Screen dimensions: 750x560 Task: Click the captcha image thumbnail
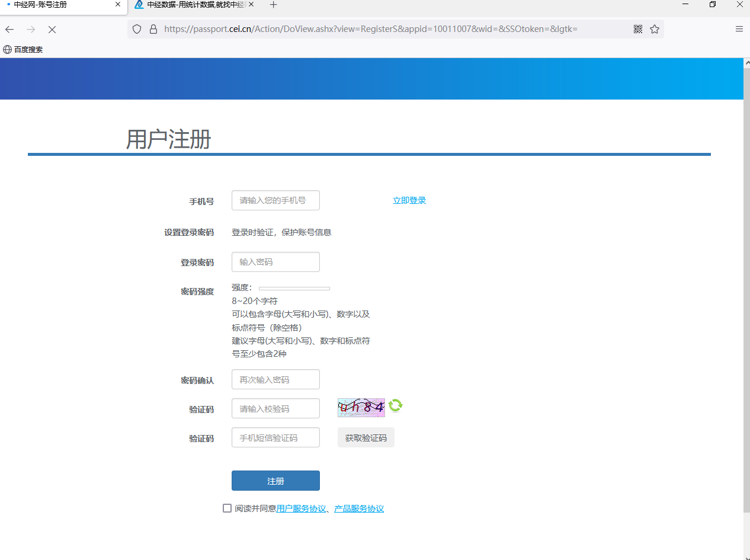[x=361, y=407]
